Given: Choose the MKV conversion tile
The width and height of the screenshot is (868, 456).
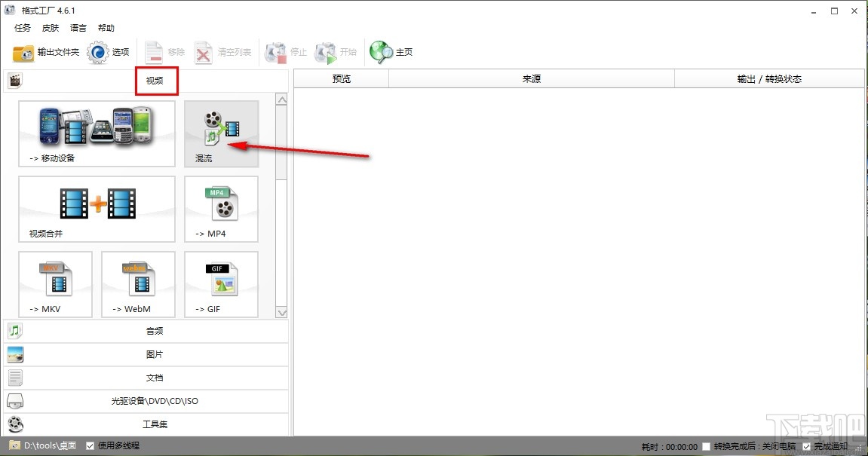Looking at the screenshot, I should coord(55,284).
